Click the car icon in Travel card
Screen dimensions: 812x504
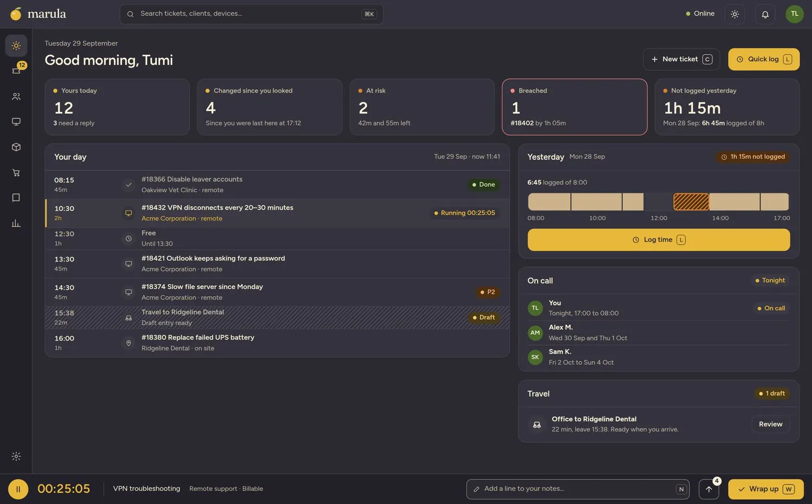[536, 424]
